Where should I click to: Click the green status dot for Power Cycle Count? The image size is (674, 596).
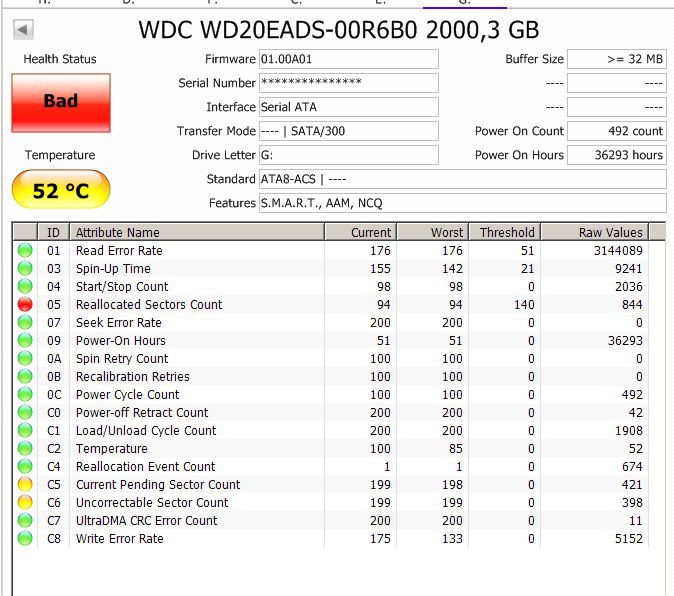pos(25,394)
